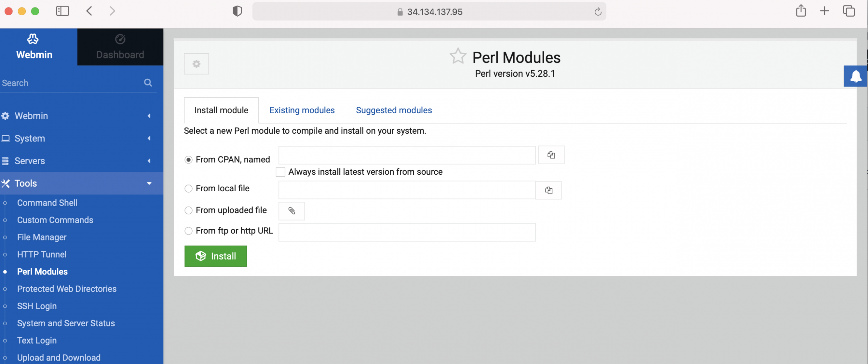Go forward with Safari forward arrow
The height and width of the screenshot is (364, 868).
112,11
